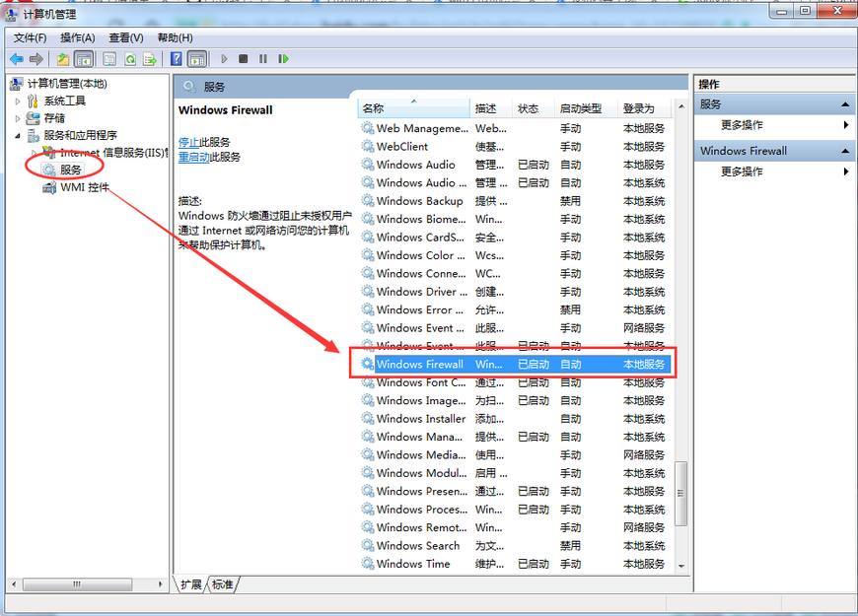The width and height of the screenshot is (858, 616).
Task: Go up one level with folder icon
Action: click(x=63, y=58)
